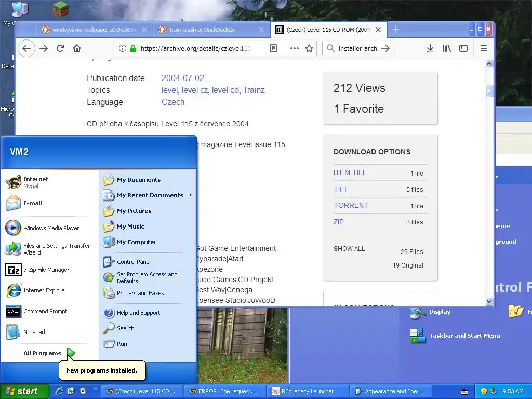Open Command Prompt from Start menu
Image resolution: width=532 pixels, height=399 pixels.
(49, 311)
